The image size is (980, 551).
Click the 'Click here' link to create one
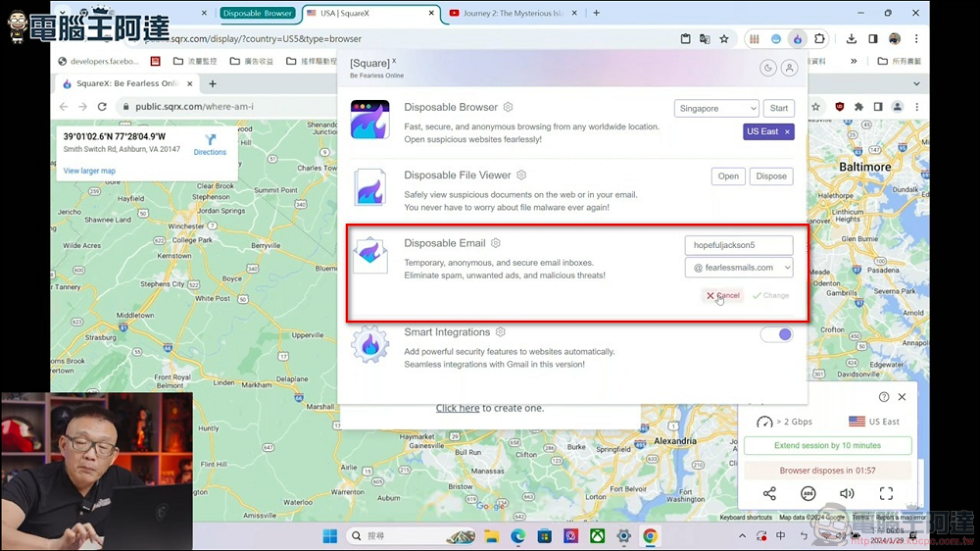coord(458,408)
